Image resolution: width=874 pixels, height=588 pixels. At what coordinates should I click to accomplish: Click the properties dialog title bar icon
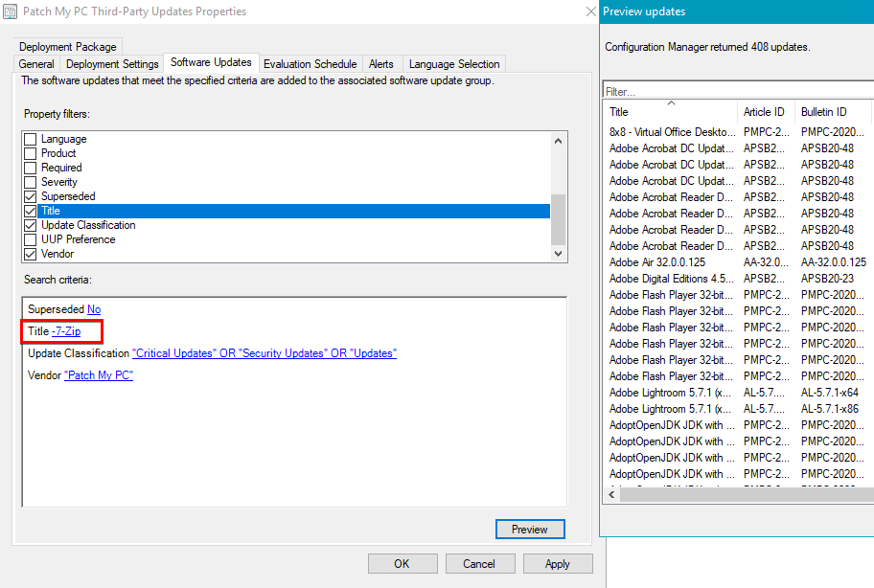tap(10, 11)
